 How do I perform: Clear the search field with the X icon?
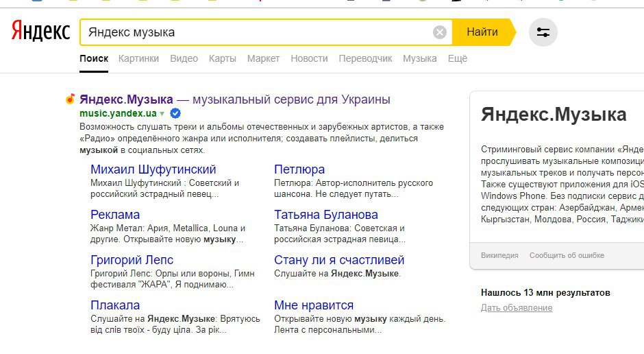[439, 32]
